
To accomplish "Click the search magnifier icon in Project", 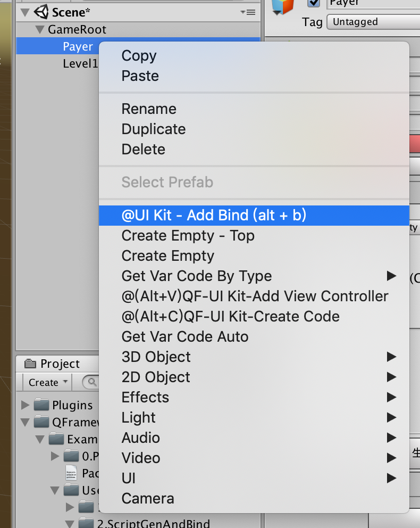I will [x=92, y=382].
